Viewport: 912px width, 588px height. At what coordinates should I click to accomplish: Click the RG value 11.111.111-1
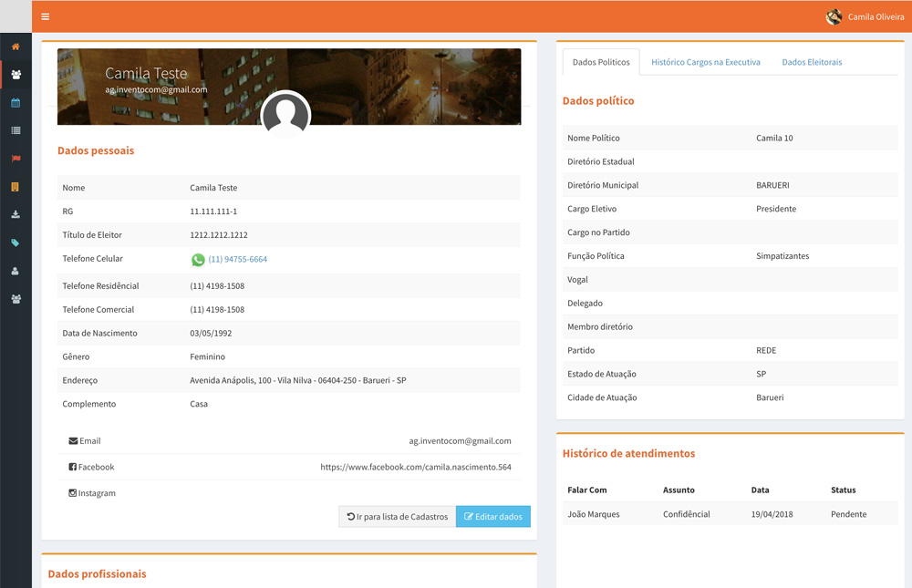[213, 211]
